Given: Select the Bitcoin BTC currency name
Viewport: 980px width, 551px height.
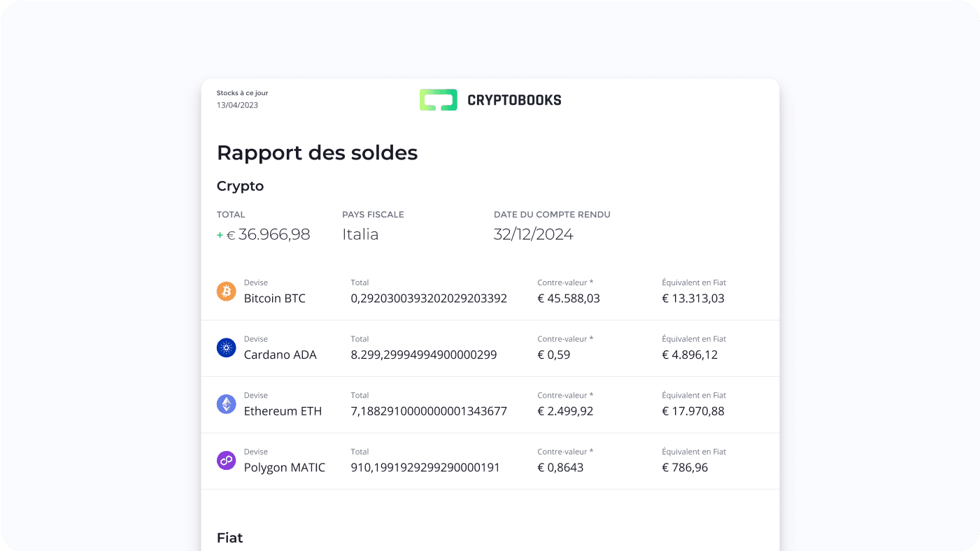Looking at the screenshot, I should (x=274, y=299).
